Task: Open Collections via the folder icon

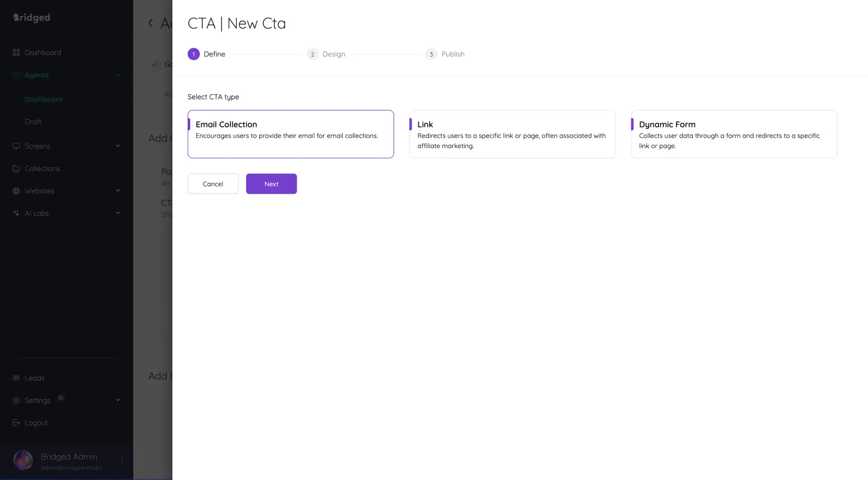Action: [x=16, y=168]
